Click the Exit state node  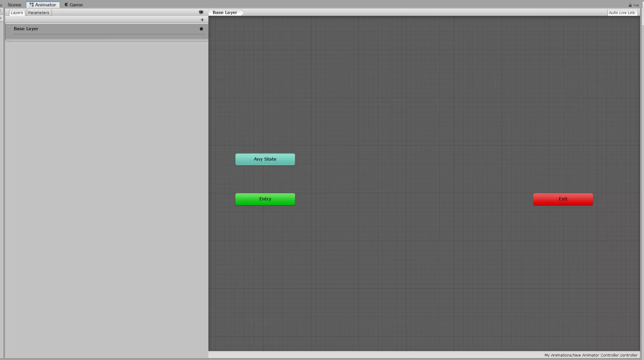(563, 198)
